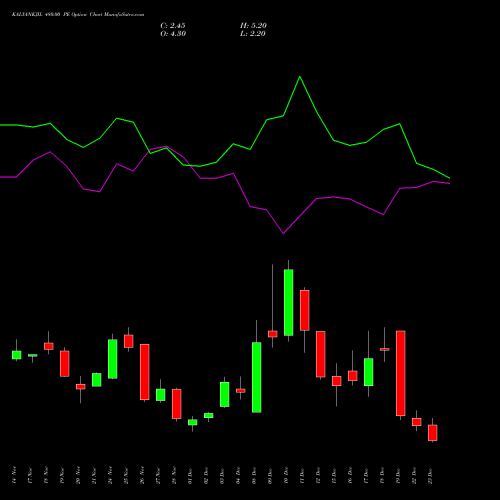Screen dimensions: 500x500
Task: Click the small red candle above 22 Dec
Action: click(x=417, y=422)
